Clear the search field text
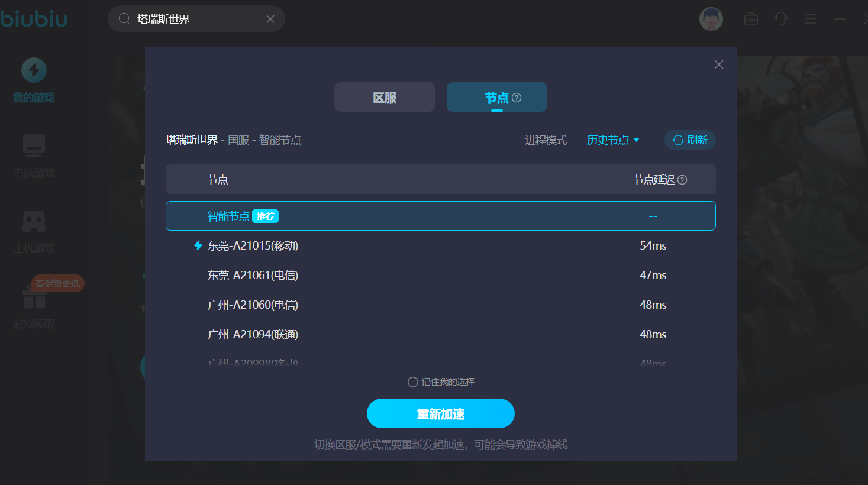The height and width of the screenshot is (485, 868). (270, 19)
